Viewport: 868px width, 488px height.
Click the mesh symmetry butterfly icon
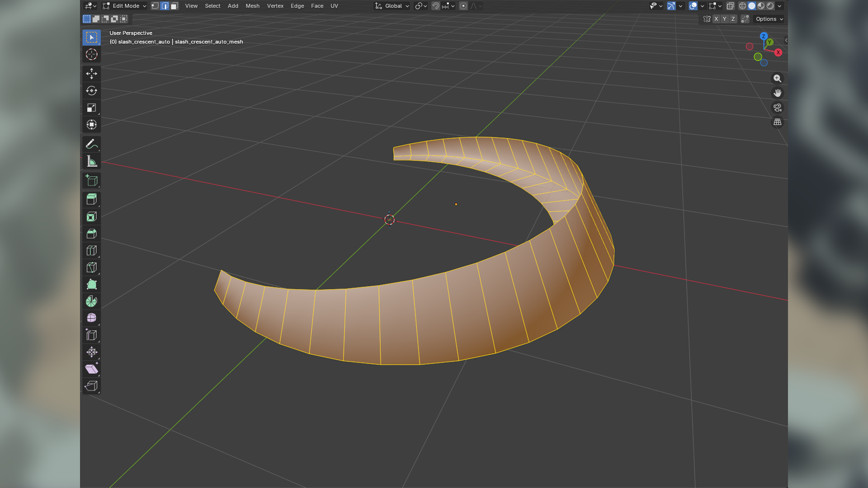(707, 19)
